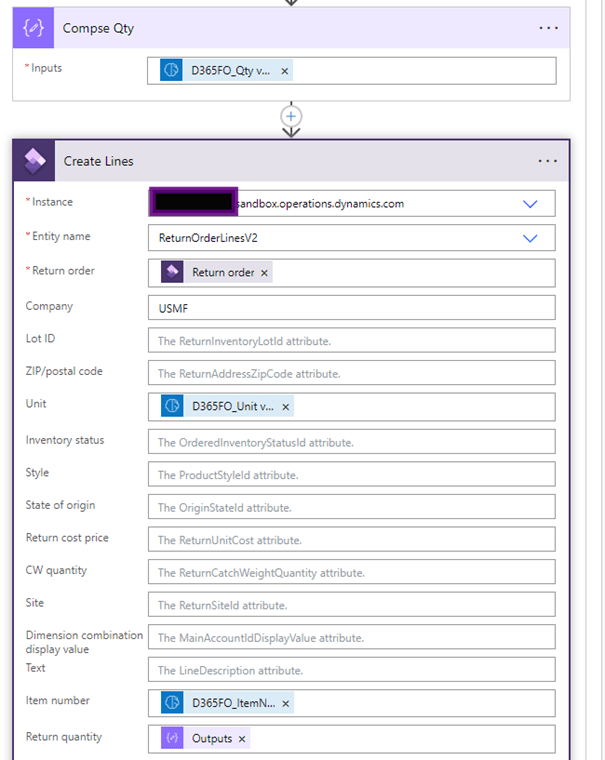Screen dimensions: 605x760
Task: Remove the Return order token
Action: click(264, 273)
